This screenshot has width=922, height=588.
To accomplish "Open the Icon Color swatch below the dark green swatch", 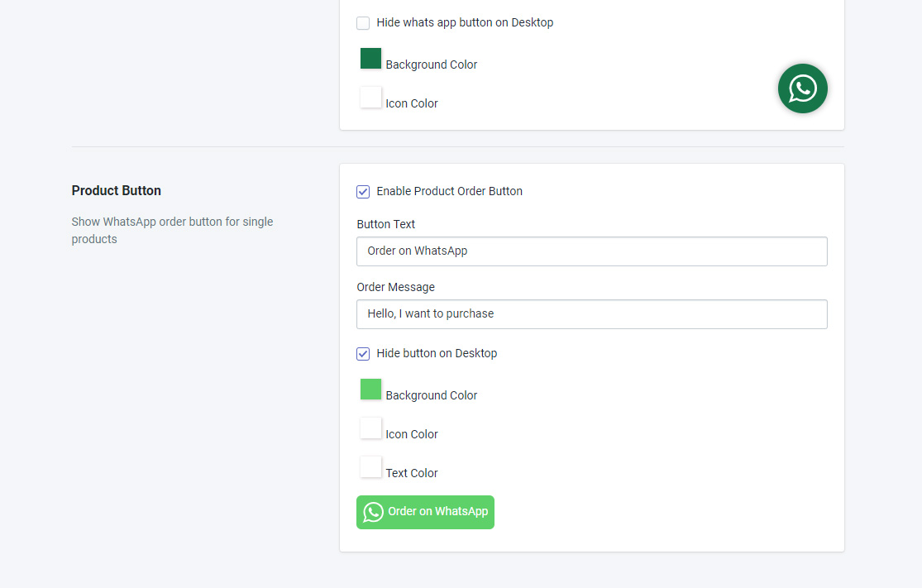I will (370, 98).
